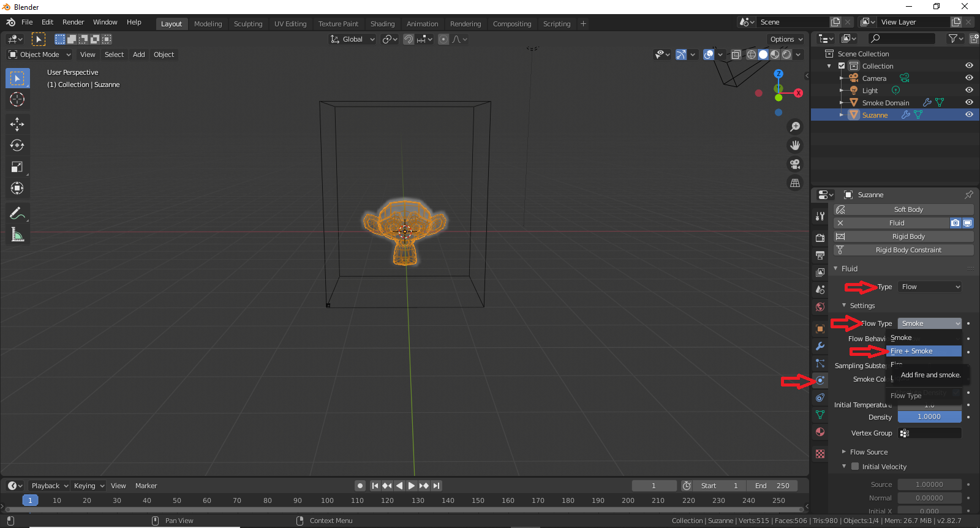The image size is (980, 528).
Task: Click the Rigid Body button
Action: click(x=903, y=236)
